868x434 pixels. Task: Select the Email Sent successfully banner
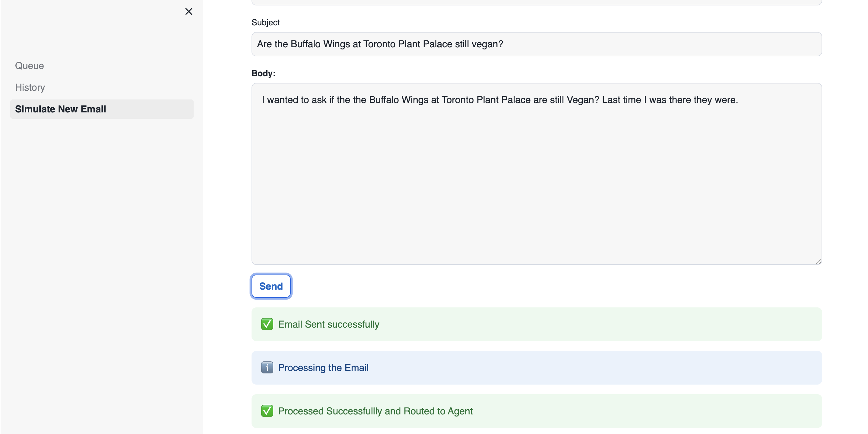pos(536,324)
